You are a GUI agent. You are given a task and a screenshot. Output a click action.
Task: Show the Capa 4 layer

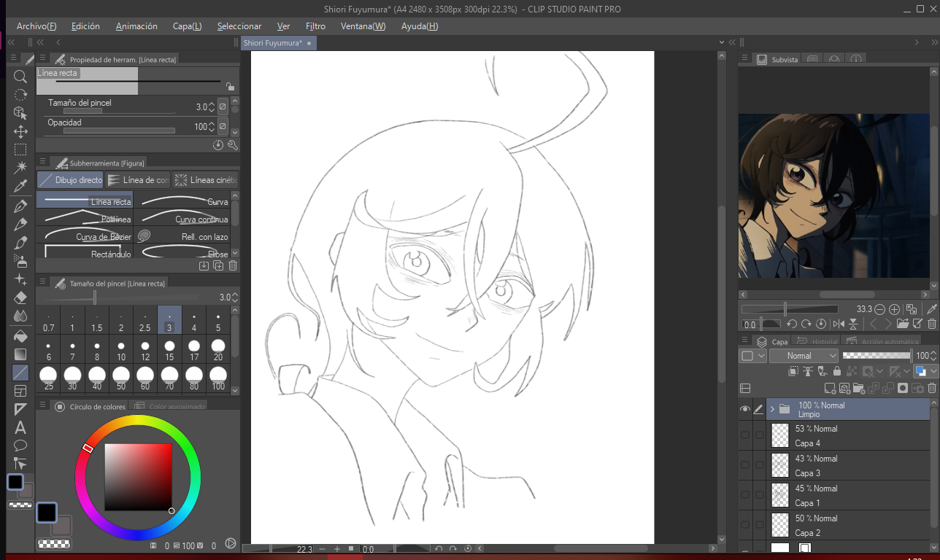tap(744, 435)
